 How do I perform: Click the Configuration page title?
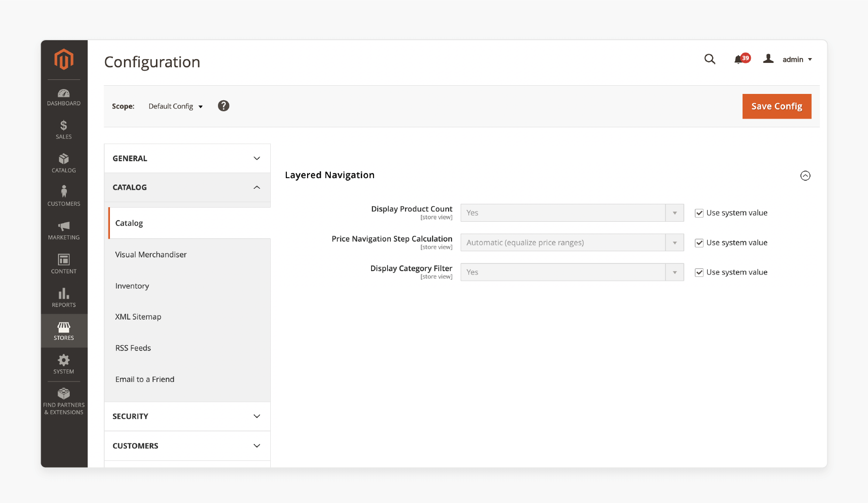pyautogui.click(x=152, y=62)
